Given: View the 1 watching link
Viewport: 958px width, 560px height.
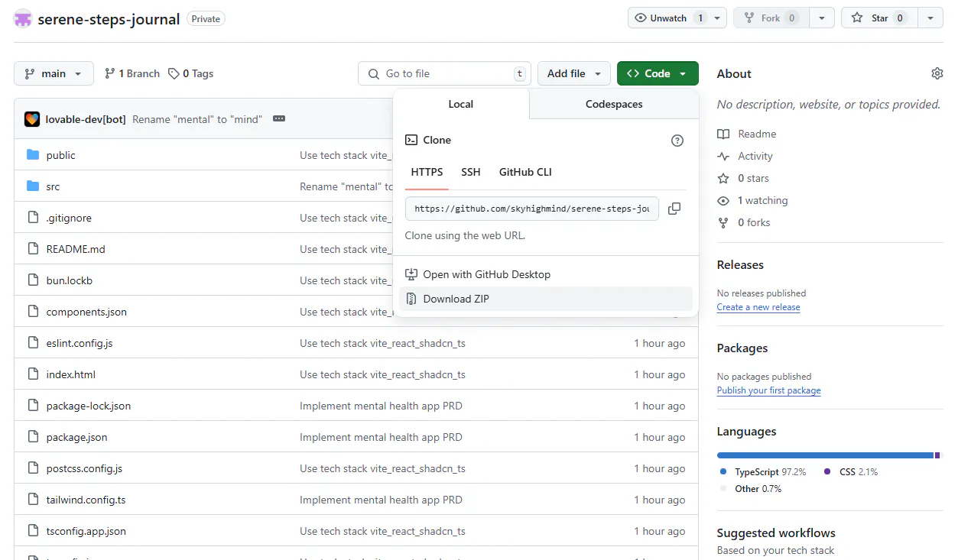Looking at the screenshot, I should pos(752,200).
